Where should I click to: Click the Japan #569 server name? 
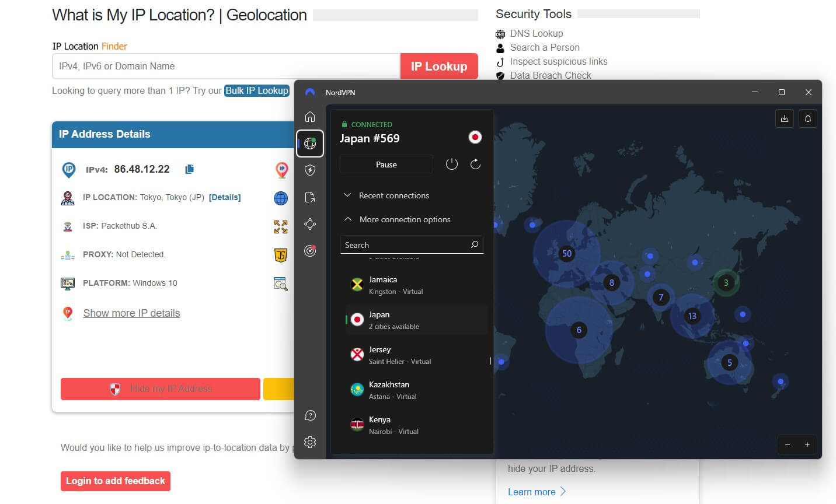[x=370, y=138]
